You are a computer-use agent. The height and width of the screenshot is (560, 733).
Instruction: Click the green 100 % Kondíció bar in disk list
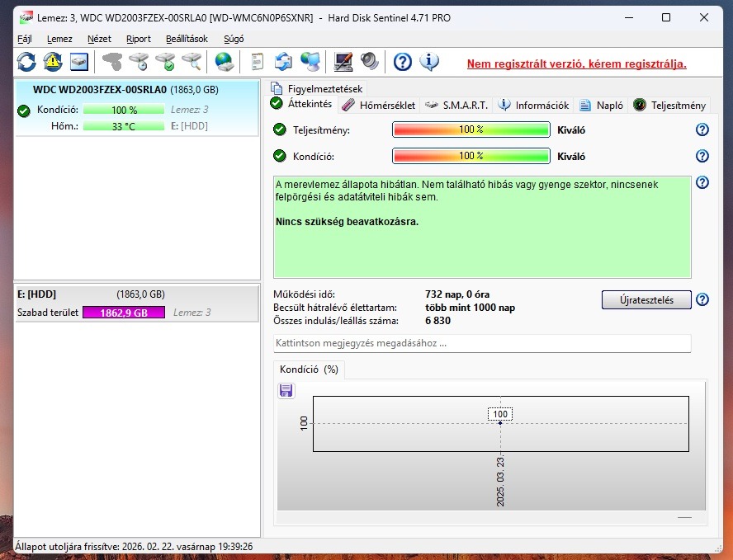click(124, 110)
